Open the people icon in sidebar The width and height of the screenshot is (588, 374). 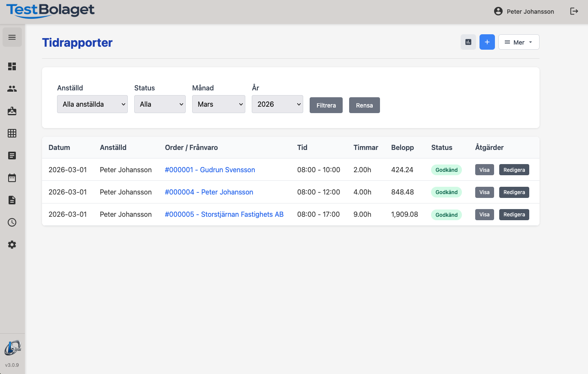click(x=12, y=89)
